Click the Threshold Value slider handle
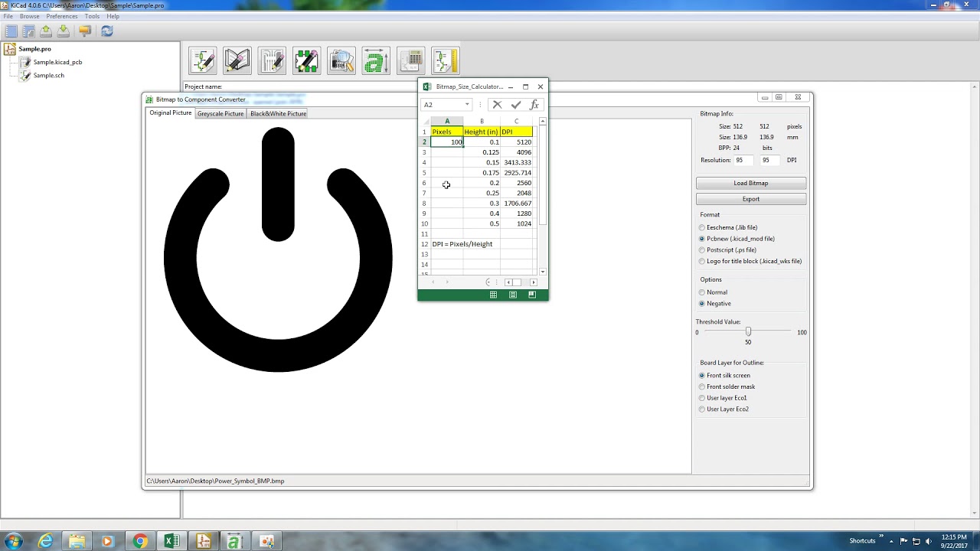 tap(748, 331)
